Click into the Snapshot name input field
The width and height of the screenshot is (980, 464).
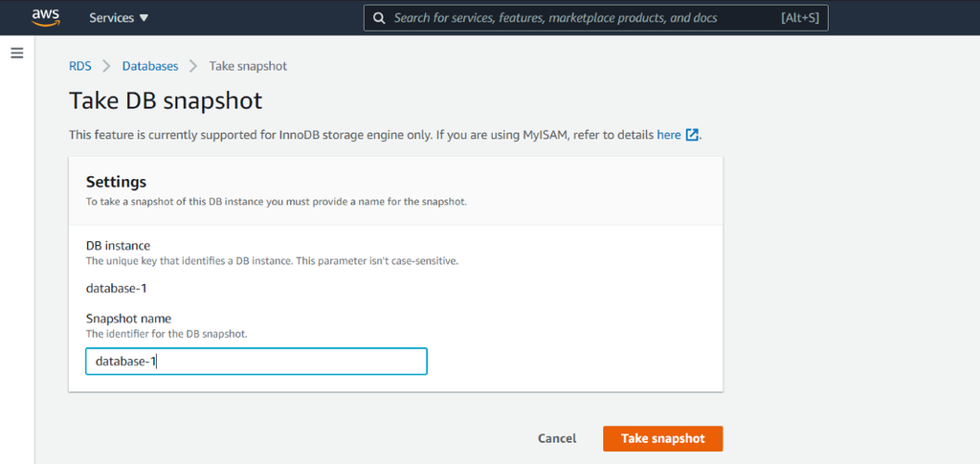point(256,362)
